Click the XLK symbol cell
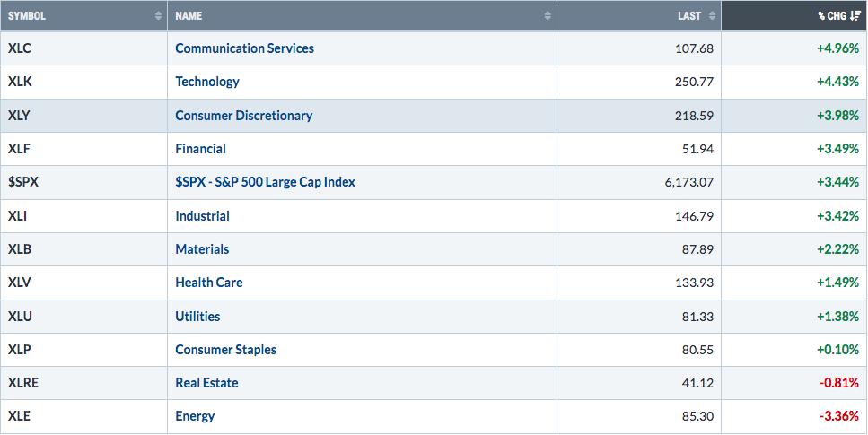 [20, 82]
